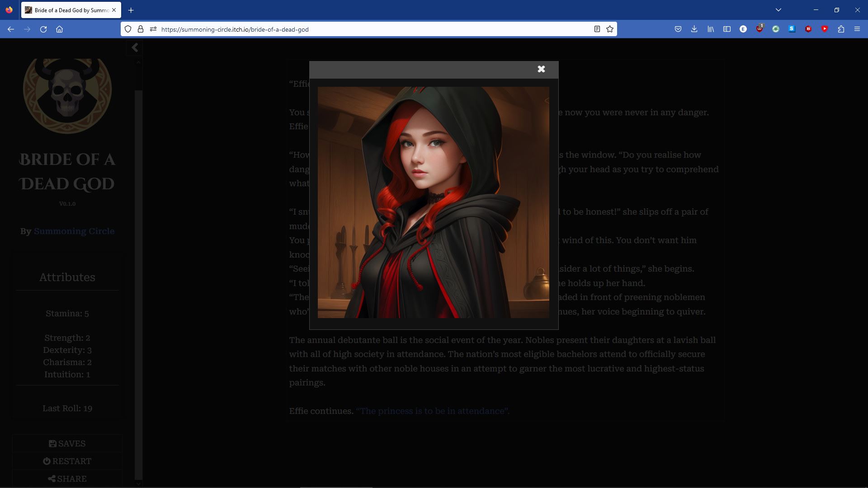Open the Firefox application menu
The height and width of the screenshot is (488, 868).
[x=857, y=29]
